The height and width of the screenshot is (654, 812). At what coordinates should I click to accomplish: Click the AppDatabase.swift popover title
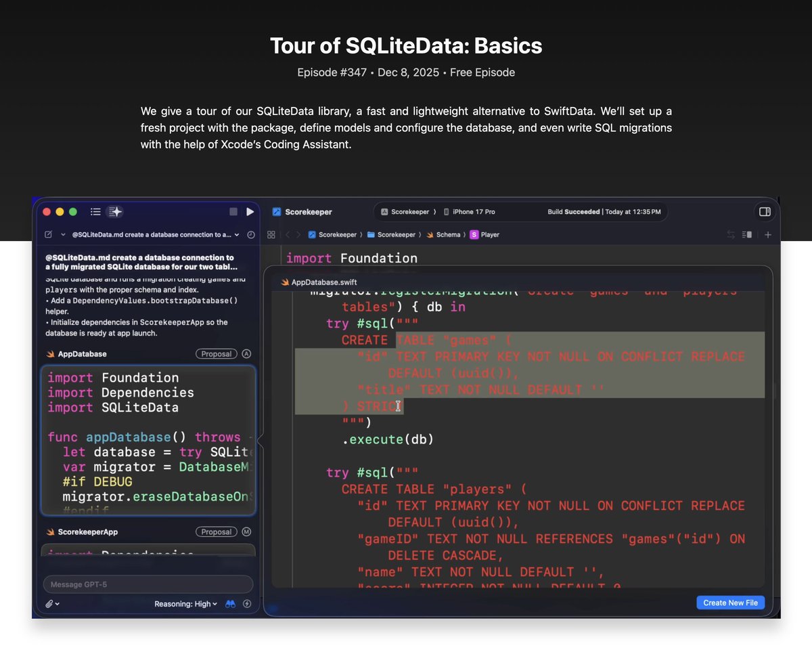(x=319, y=282)
